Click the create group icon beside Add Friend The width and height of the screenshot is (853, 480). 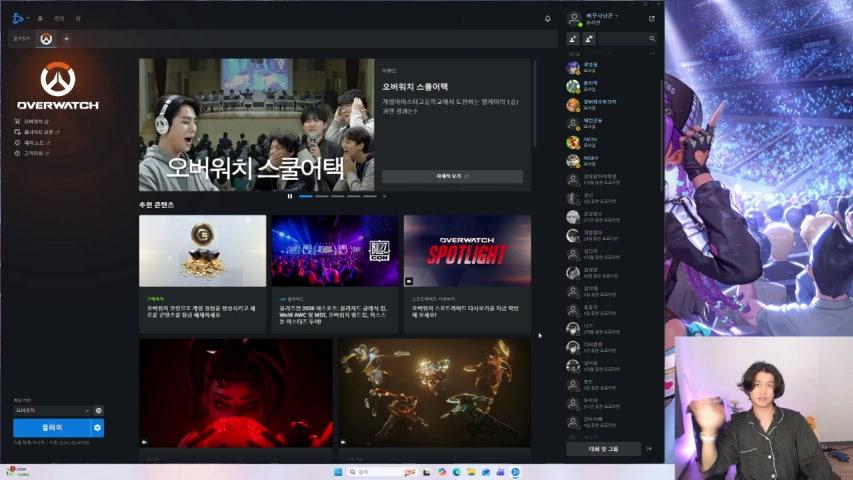(589, 39)
